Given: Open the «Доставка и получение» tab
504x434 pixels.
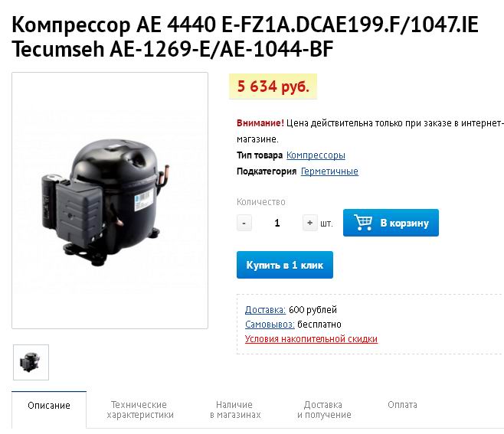Looking at the screenshot, I should click(x=324, y=410).
